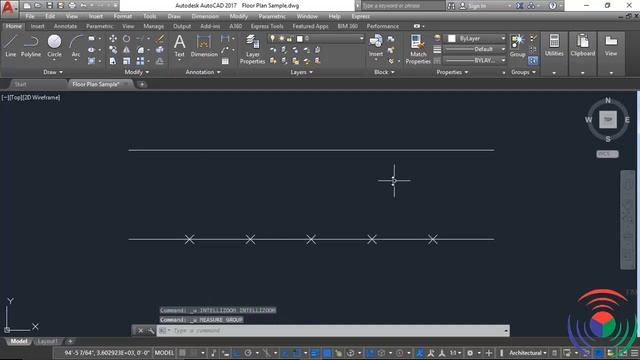This screenshot has width=640, height=360.
Task: Expand the Properties panel
Action: 452,72
